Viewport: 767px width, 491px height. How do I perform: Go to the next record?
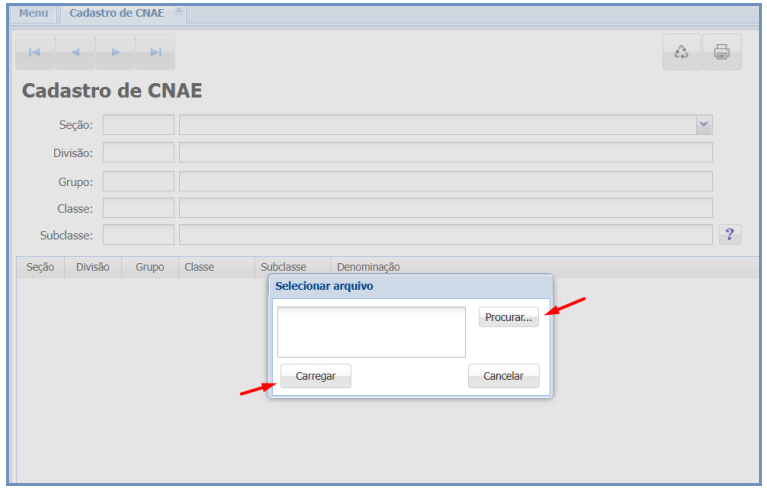115,52
